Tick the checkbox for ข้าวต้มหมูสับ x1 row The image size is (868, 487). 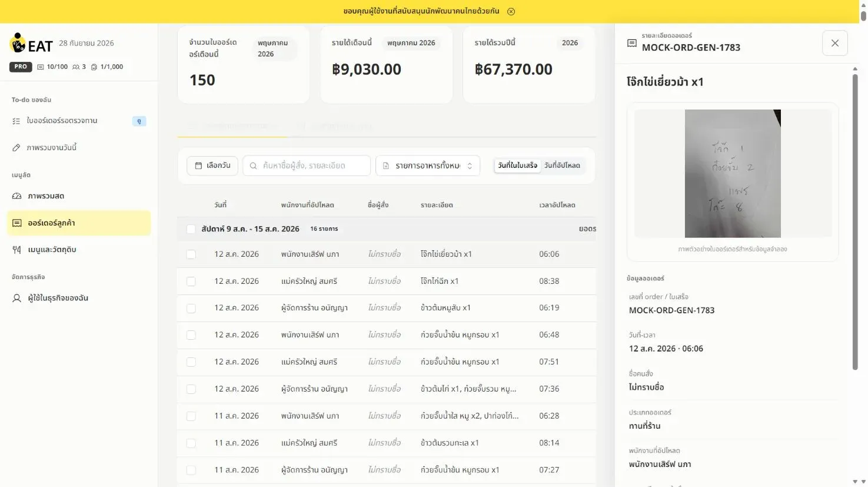point(191,308)
